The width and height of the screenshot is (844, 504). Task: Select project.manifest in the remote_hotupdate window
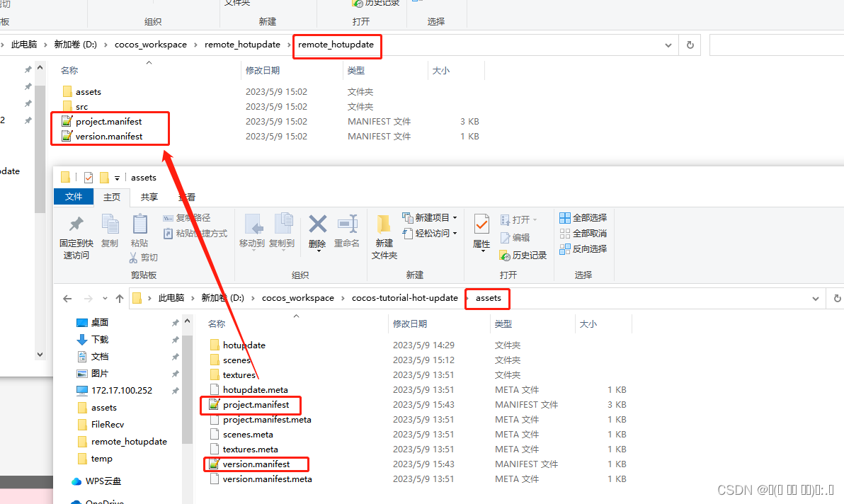pos(109,122)
